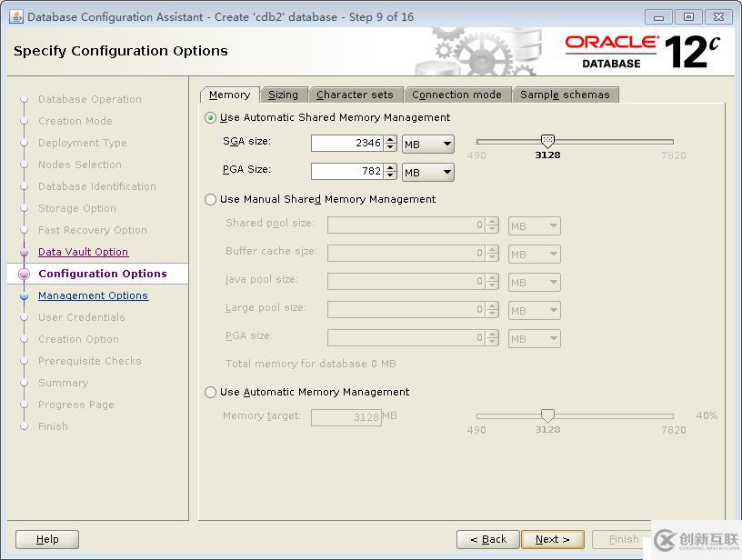742x560 pixels.
Task: Click the 'Total memory for database 0 MB' text
Action: (x=310, y=364)
